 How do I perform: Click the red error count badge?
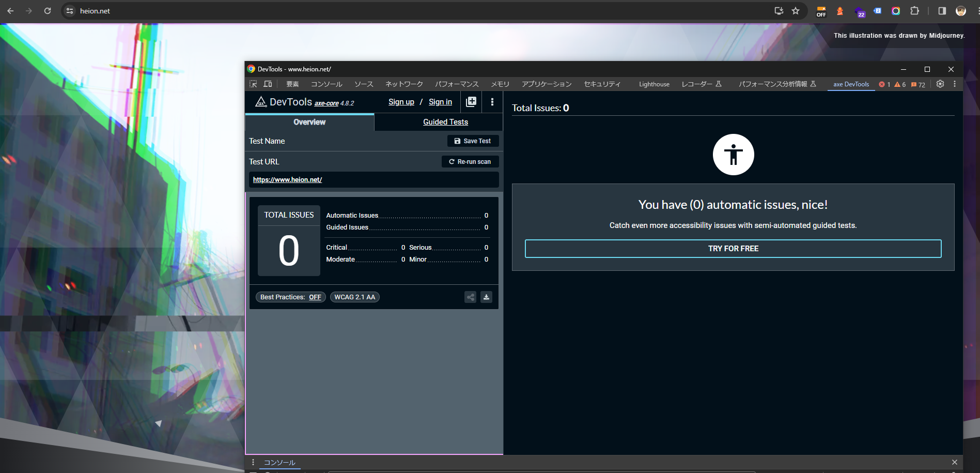click(884, 84)
